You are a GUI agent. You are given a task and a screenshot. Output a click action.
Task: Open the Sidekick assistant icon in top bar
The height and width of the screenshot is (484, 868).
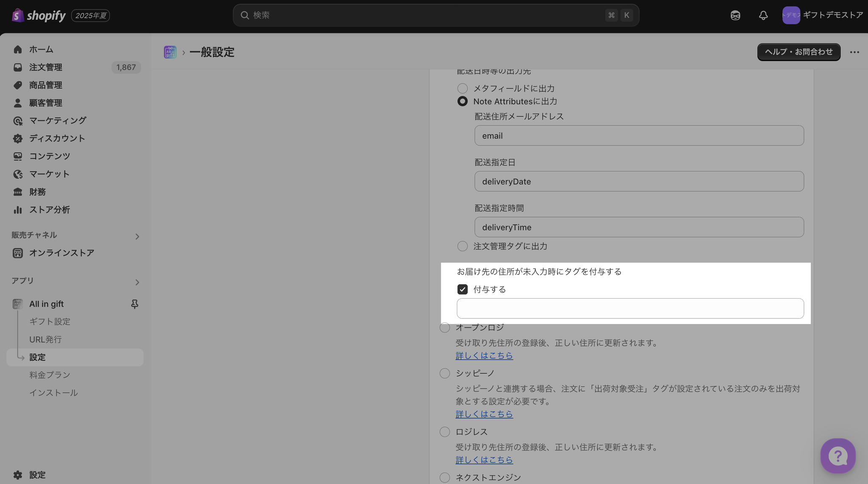(x=735, y=15)
